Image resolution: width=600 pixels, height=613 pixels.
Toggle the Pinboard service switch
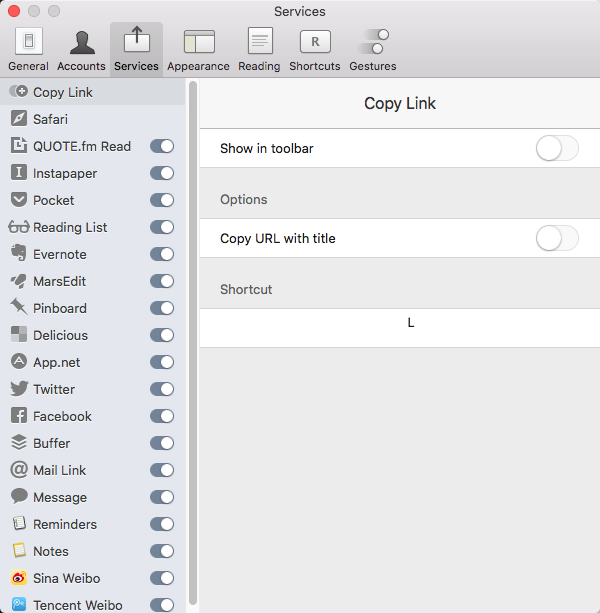tap(162, 308)
